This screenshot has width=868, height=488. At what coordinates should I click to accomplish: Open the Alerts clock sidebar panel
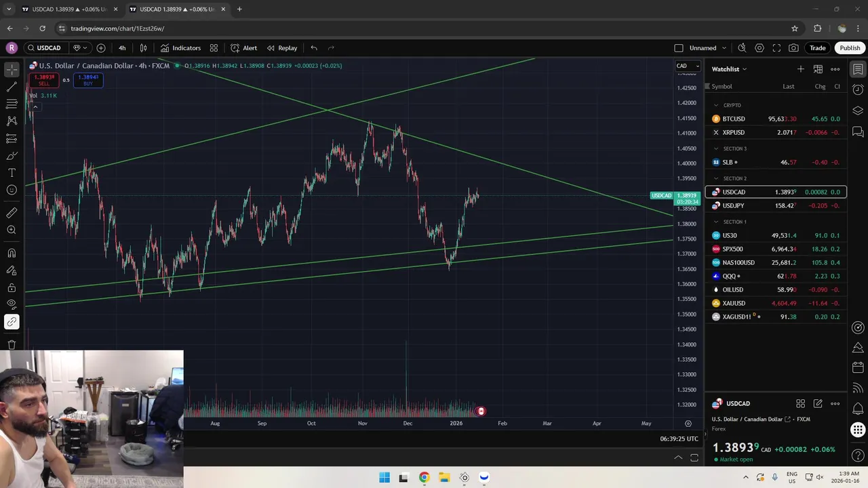[x=858, y=90]
